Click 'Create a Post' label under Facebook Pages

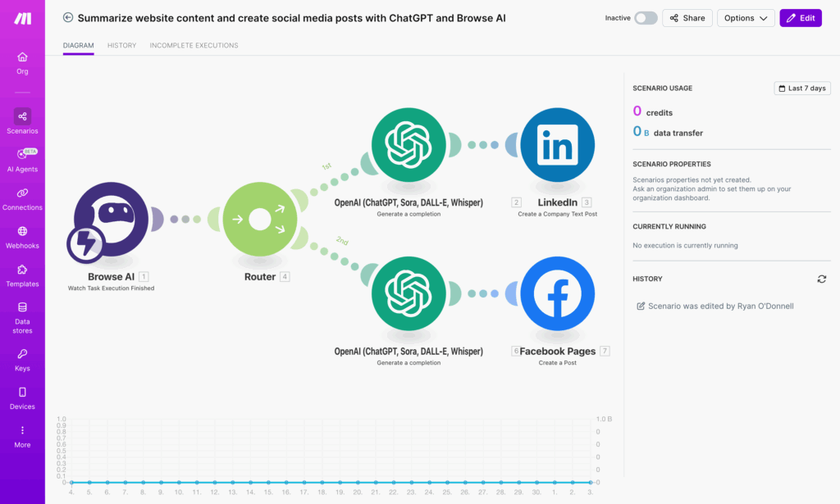[558, 363]
